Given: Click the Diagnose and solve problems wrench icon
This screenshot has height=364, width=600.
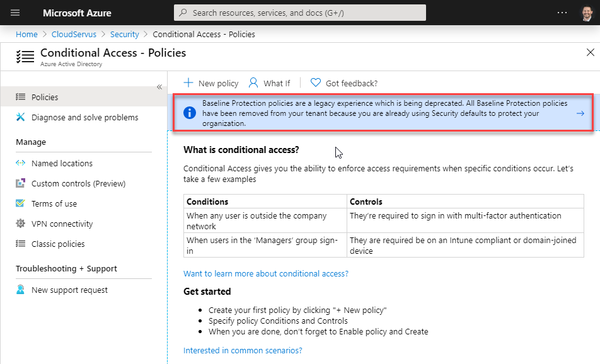Looking at the screenshot, I should [x=20, y=117].
